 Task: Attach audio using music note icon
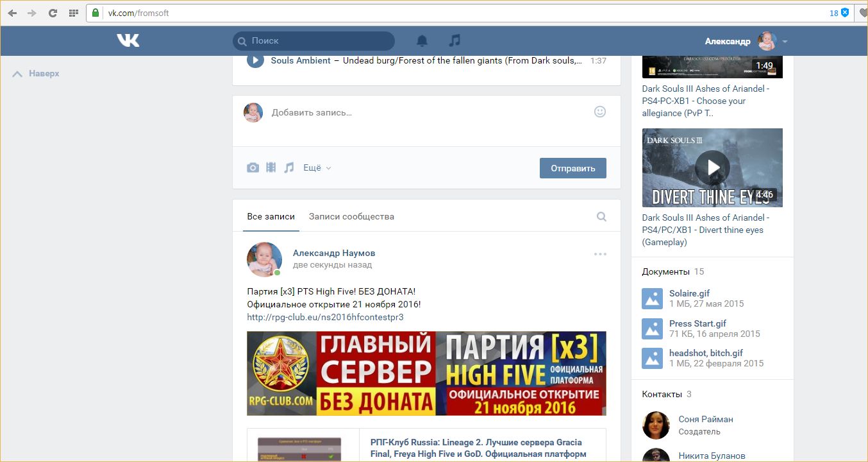click(x=289, y=167)
